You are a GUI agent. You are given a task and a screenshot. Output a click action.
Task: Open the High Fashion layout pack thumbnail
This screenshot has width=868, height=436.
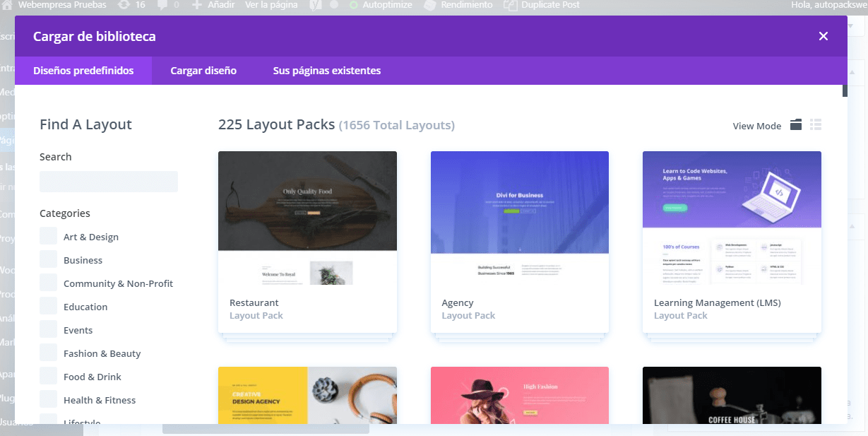coord(520,395)
